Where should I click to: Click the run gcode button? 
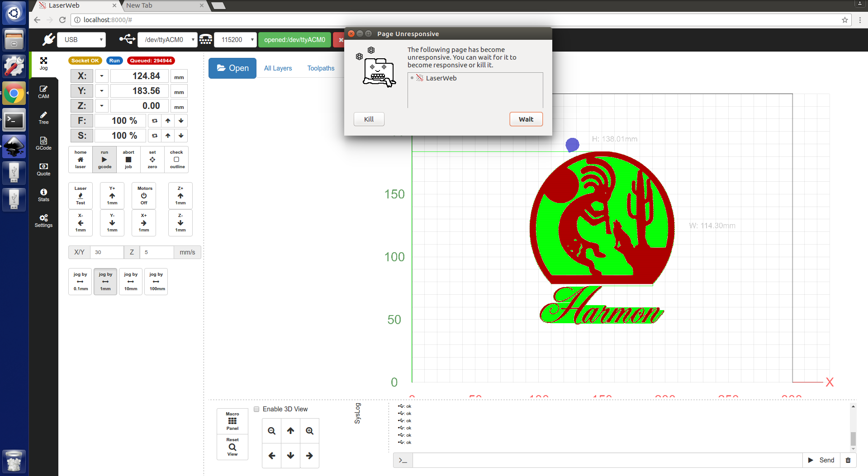tap(104, 160)
